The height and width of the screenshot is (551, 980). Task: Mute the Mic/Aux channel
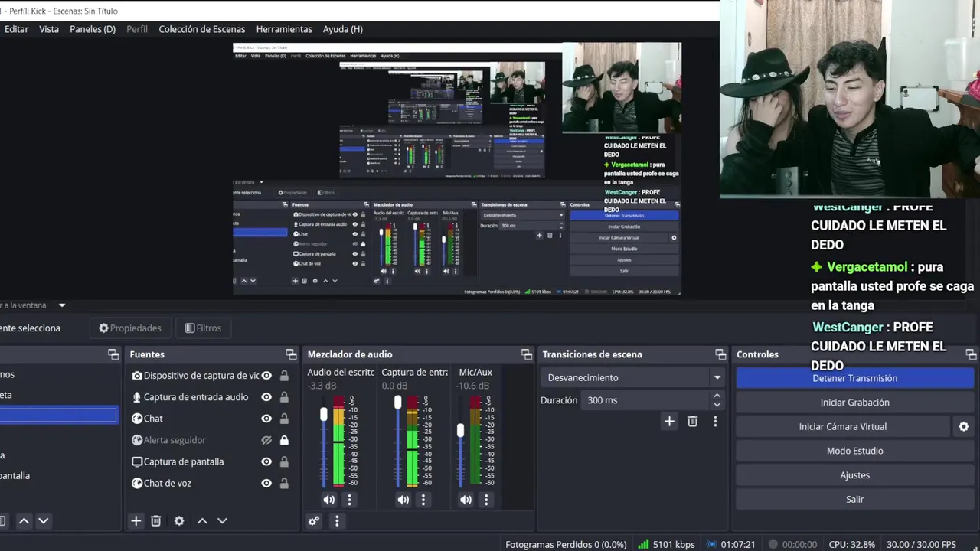pyautogui.click(x=465, y=500)
